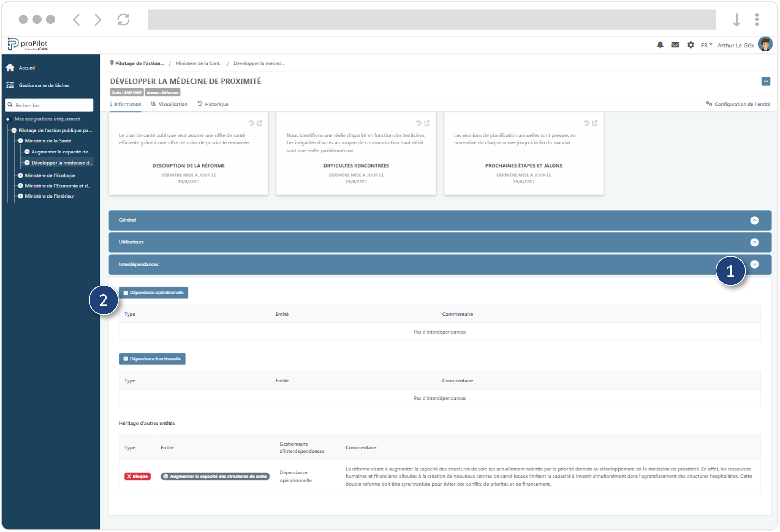The height and width of the screenshot is (532, 780).
Task: Click open-external icon on Difficultés rencontrées card
Action: click(x=427, y=123)
